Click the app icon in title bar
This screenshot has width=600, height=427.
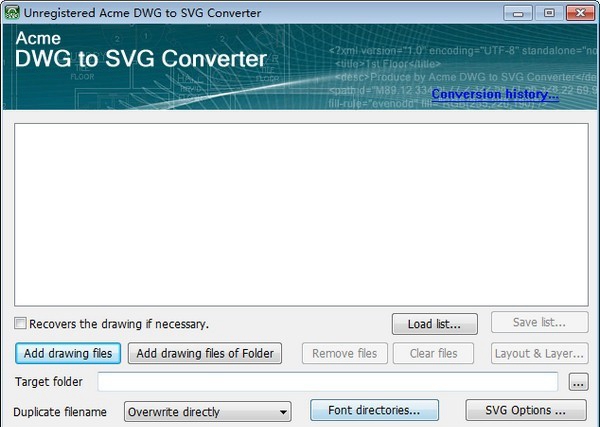(x=11, y=12)
